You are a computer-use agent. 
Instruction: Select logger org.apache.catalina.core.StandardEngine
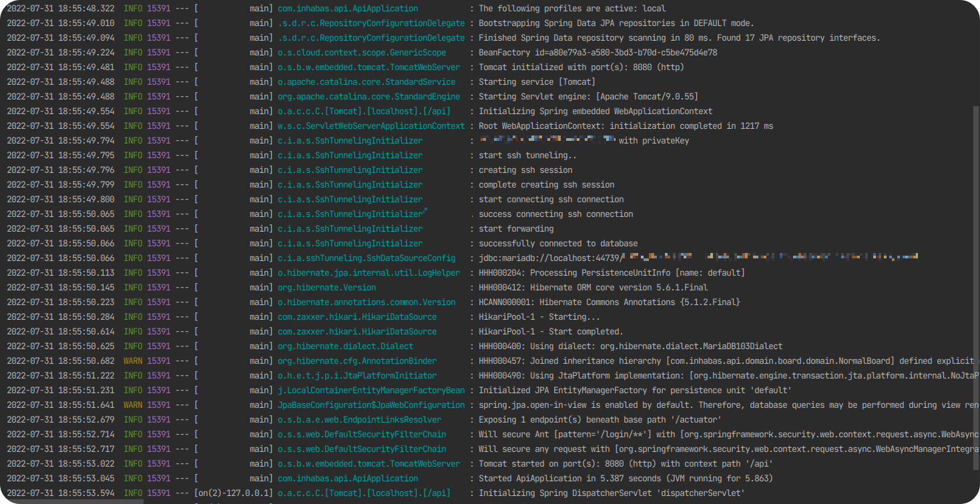click(x=369, y=97)
